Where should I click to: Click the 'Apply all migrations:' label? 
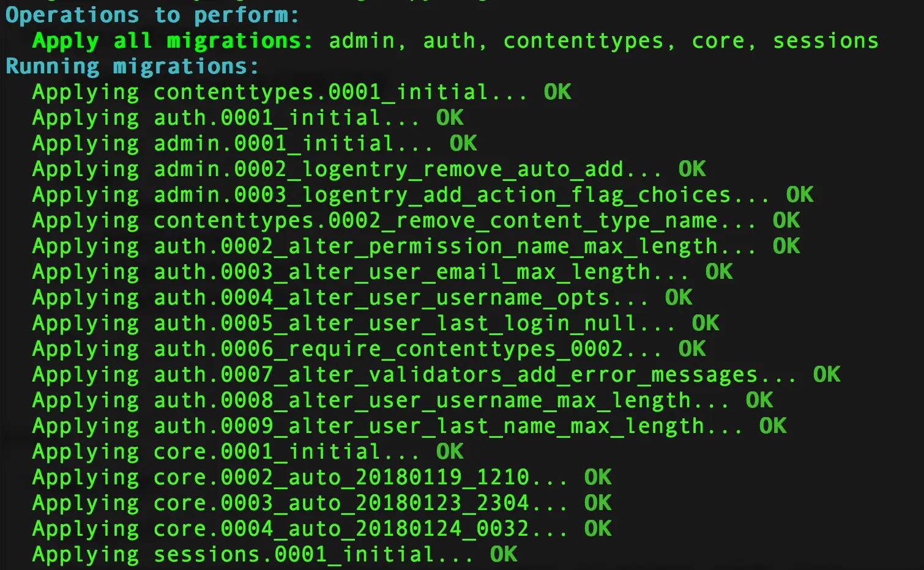[x=173, y=40]
